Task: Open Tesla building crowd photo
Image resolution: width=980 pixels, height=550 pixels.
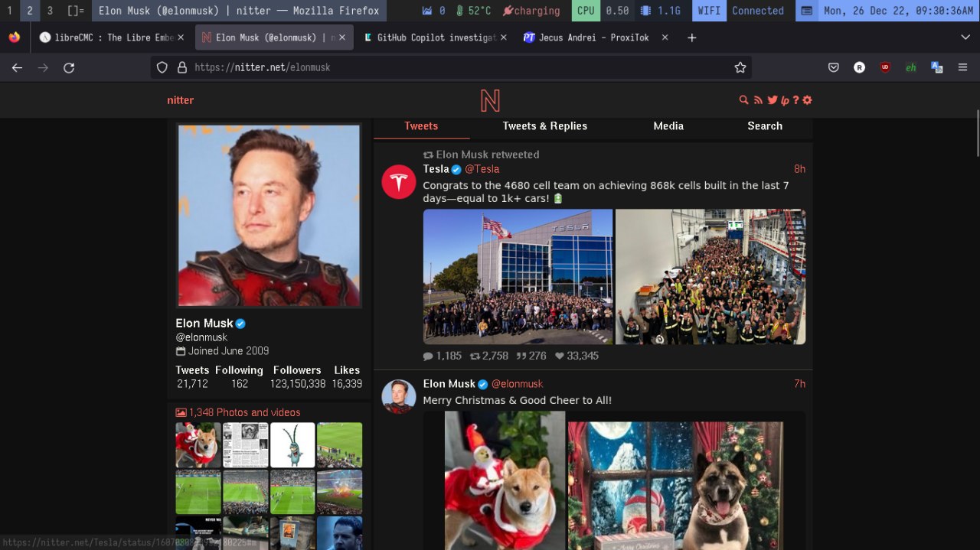Action: coord(518,276)
